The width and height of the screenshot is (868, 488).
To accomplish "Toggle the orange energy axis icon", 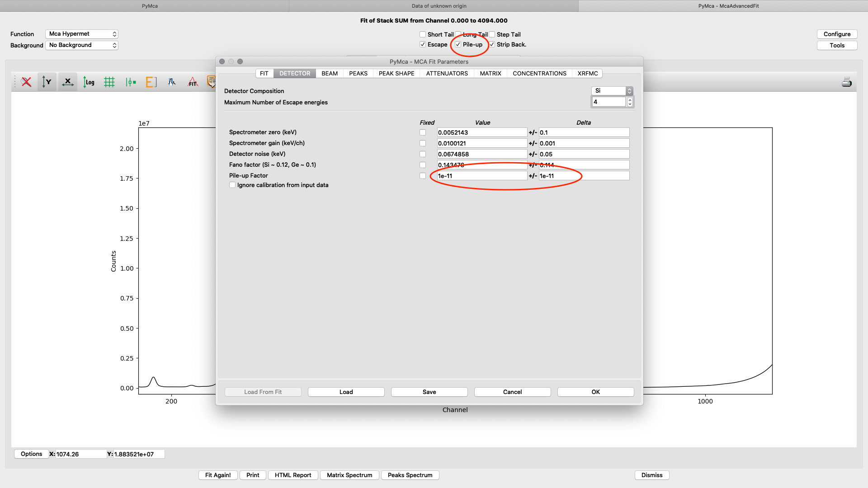I will tap(151, 82).
